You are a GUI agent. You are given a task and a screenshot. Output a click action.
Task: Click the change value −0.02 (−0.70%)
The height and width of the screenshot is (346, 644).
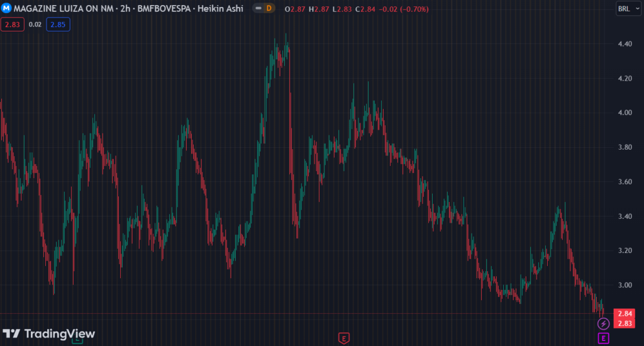pos(404,9)
